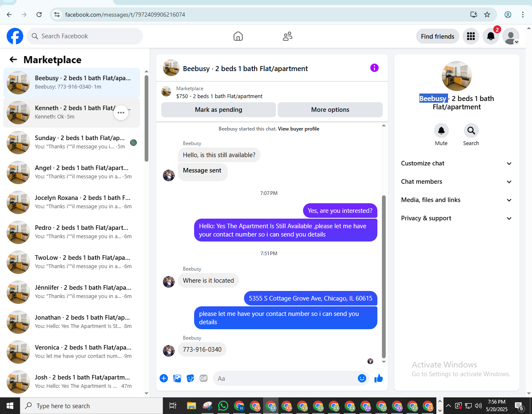Click browser reload button
Screen dimensions: 532x414
(39, 15)
